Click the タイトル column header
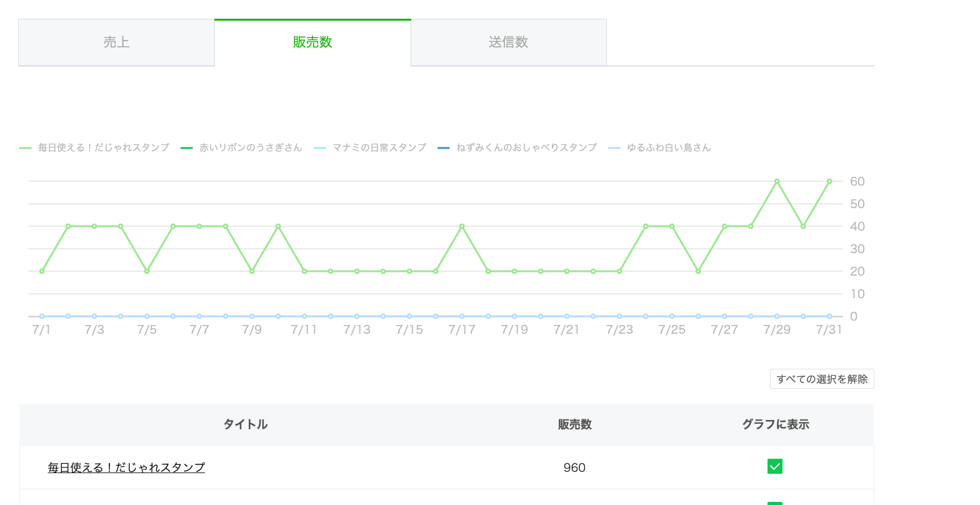The image size is (980, 505). tap(246, 424)
